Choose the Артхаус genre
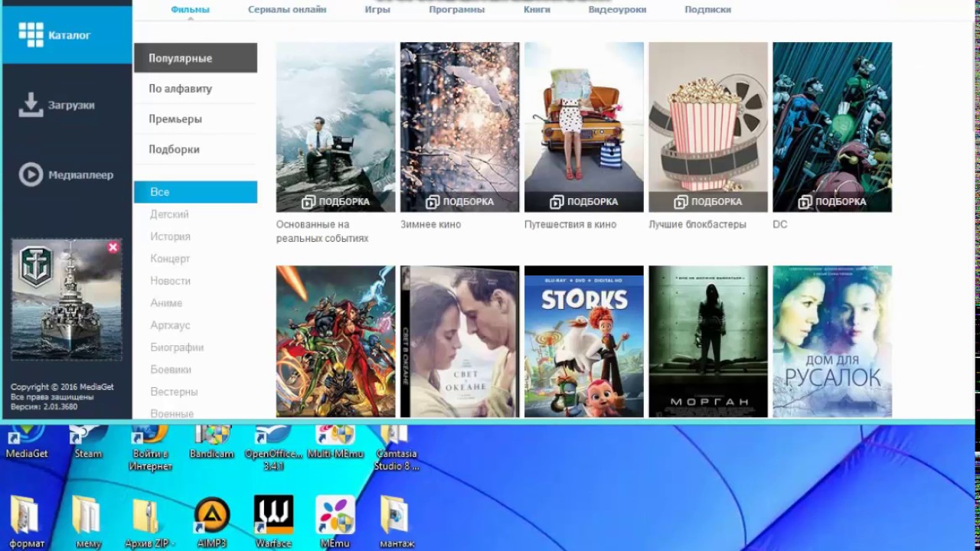Image resolution: width=980 pixels, height=551 pixels. (170, 325)
